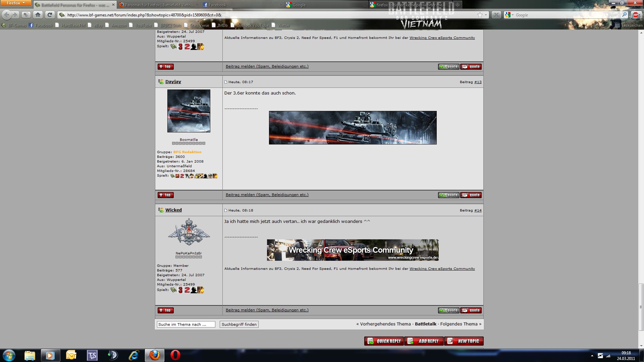644x362 pixels.
Task: Open the Beitrag #13 permalink
Action: 478,82
